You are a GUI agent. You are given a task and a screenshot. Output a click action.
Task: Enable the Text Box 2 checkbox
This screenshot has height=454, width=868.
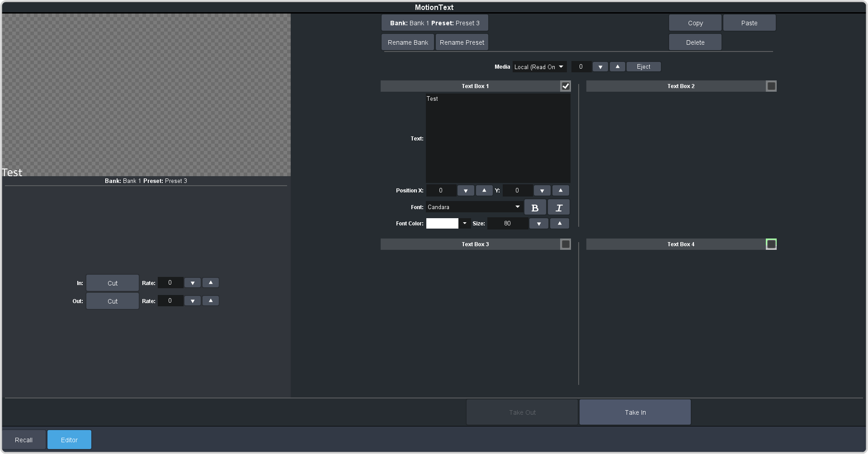(771, 86)
